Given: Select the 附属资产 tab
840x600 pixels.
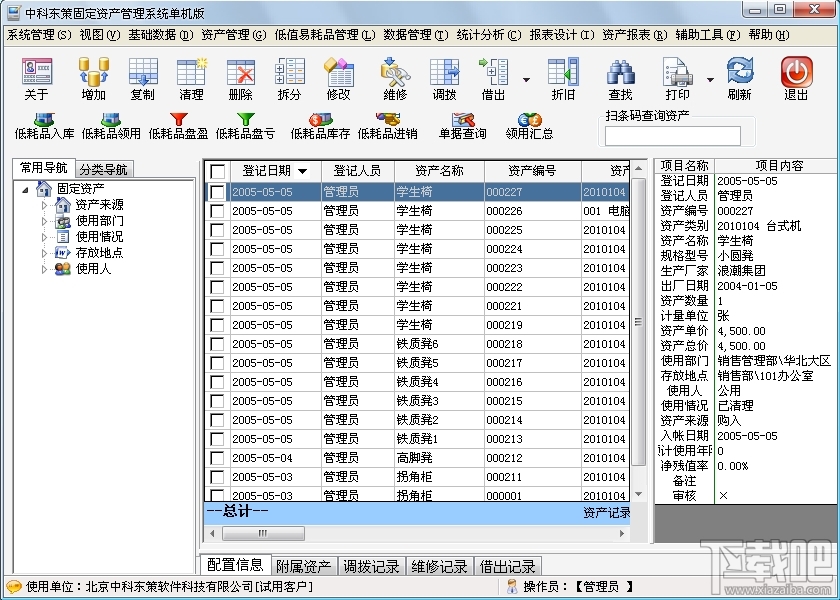Looking at the screenshot, I should [x=303, y=566].
